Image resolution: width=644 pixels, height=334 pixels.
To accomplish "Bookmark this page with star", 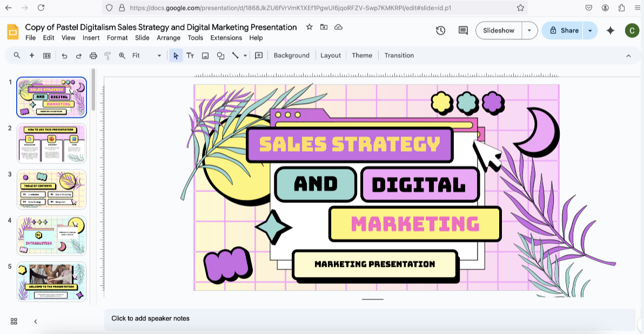I will (520, 8).
